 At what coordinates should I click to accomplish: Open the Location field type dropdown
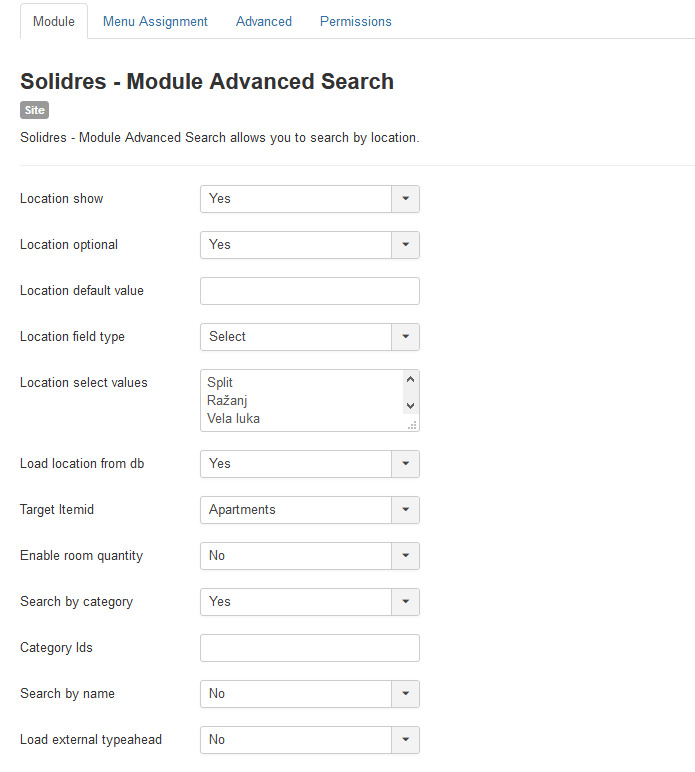[x=309, y=337]
